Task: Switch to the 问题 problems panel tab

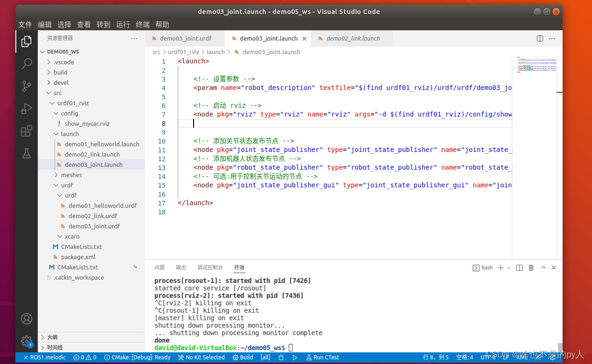Action: click(160, 268)
